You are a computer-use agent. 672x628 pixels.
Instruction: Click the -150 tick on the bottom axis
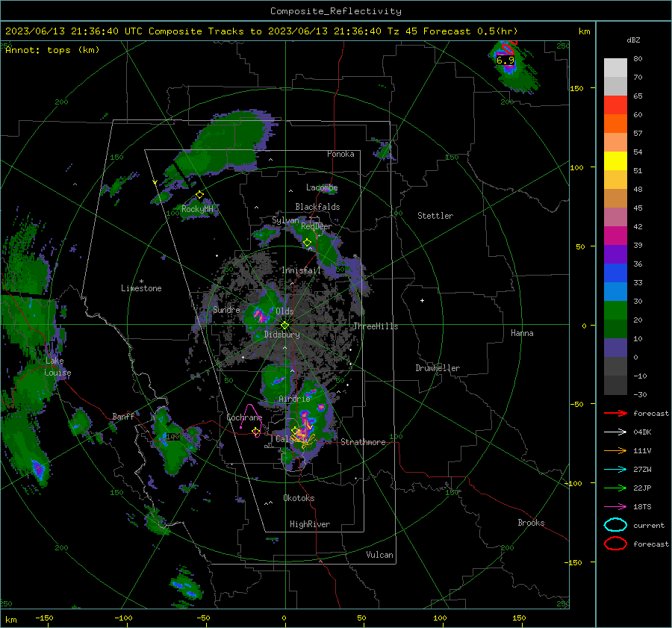tap(44, 618)
